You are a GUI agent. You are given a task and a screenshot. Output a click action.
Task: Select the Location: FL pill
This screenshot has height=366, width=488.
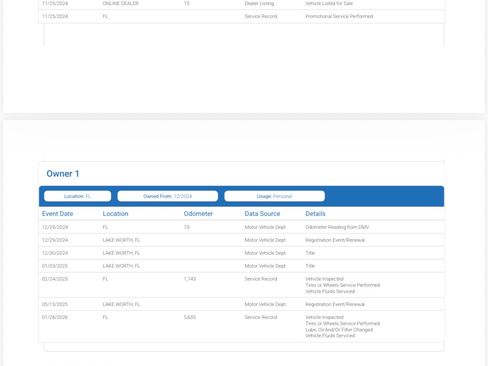point(77,196)
